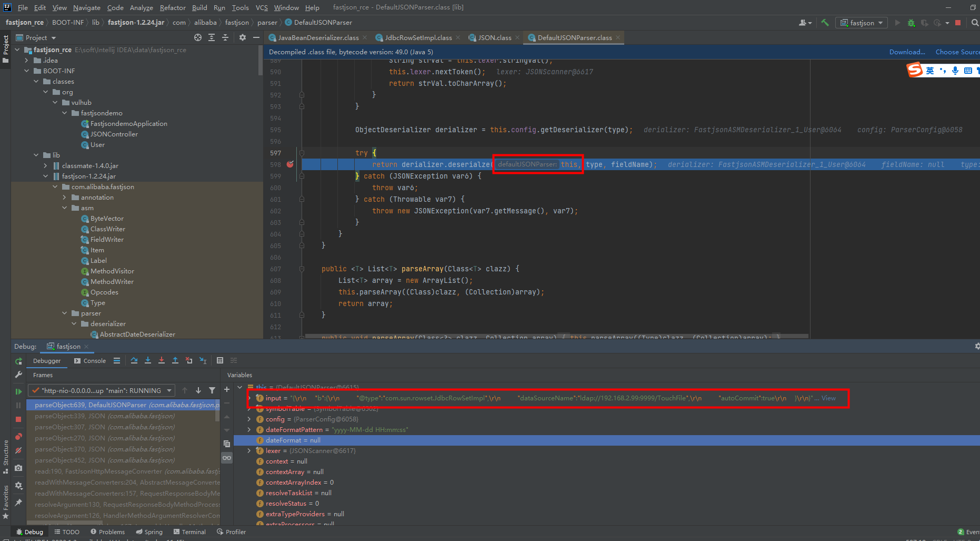Collapse the fastjson-1.2.24.jar tree node

(46, 176)
